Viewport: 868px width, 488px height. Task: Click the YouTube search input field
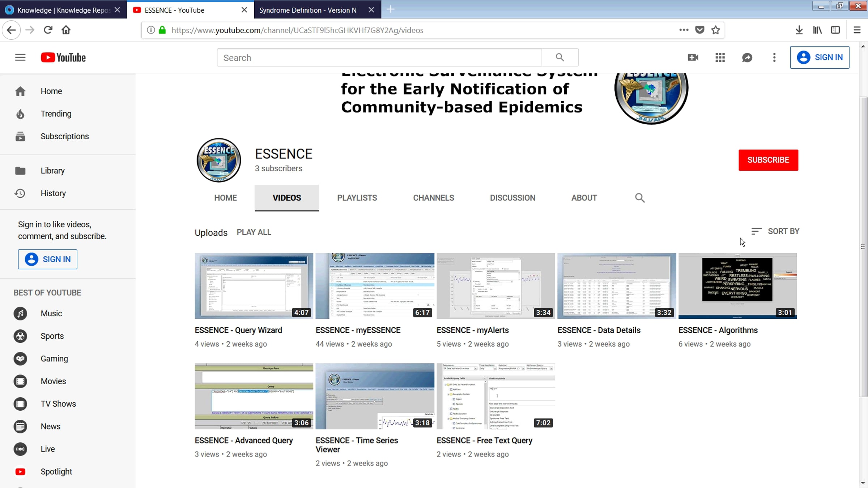[379, 57]
